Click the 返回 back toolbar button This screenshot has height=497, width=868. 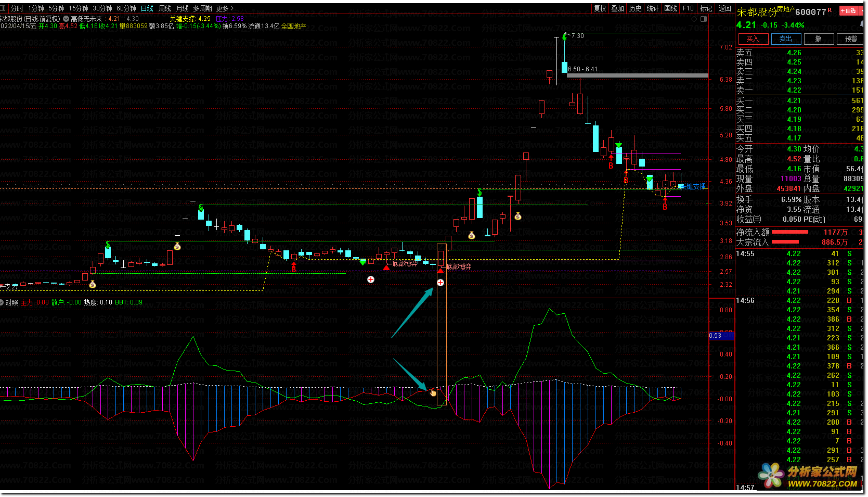pos(725,8)
